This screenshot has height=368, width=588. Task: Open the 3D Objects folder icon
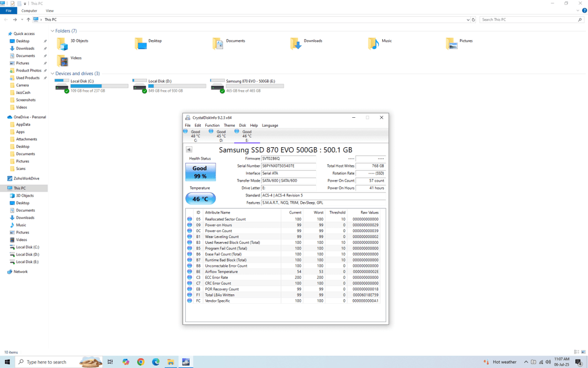tap(62, 44)
